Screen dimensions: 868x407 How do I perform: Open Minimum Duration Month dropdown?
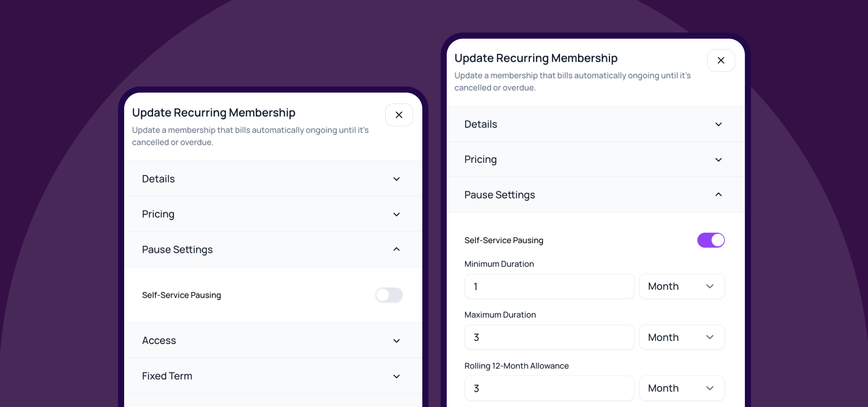coord(682,286)
